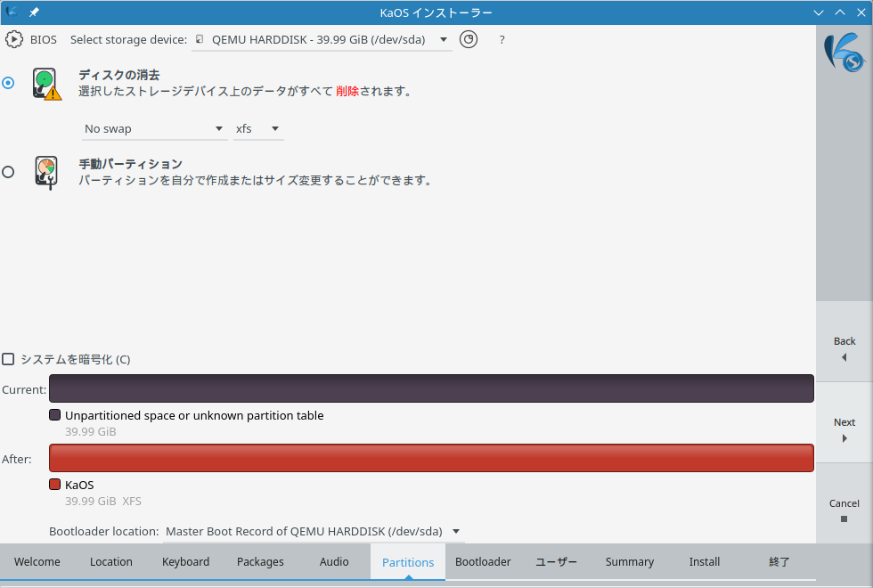Go to the Welcome step tab
Viewport: 873px width, 588px height.
tap(37, 562)
